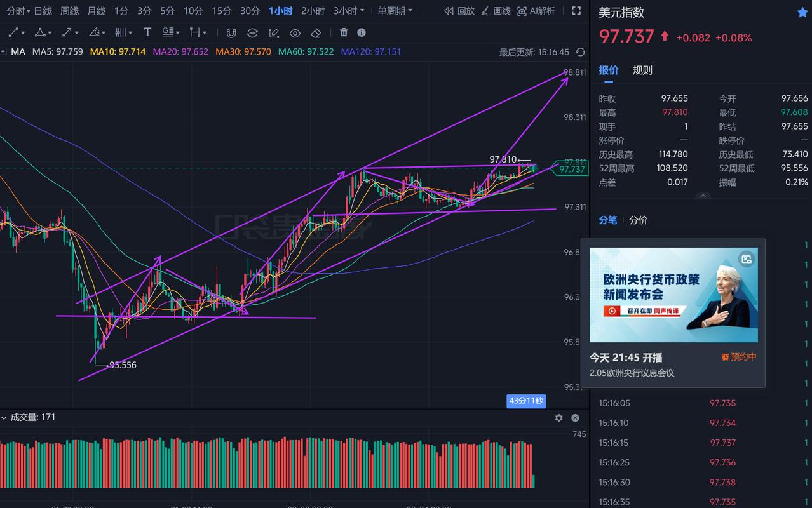Select the eraser tool

coord(315,32)
